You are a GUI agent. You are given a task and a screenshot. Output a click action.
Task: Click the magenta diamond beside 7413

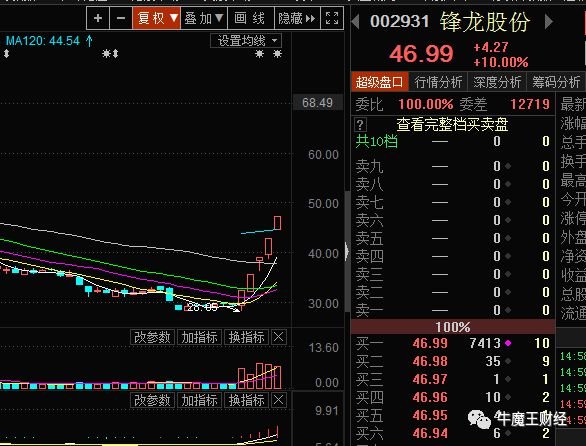click(508, 343)
